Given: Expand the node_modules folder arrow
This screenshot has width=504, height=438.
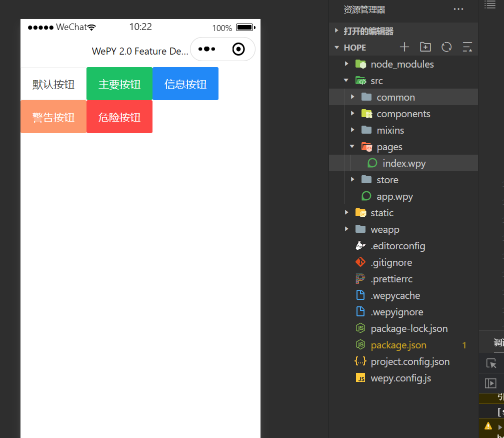Looking at the screenshot, I should [346, 64].
